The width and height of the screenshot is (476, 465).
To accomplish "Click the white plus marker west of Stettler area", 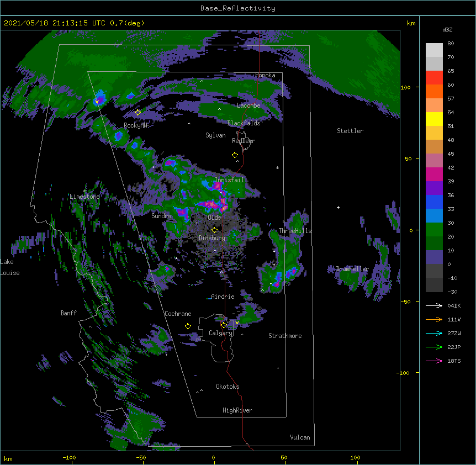I will pyautogui.click(x=338, y=207).
